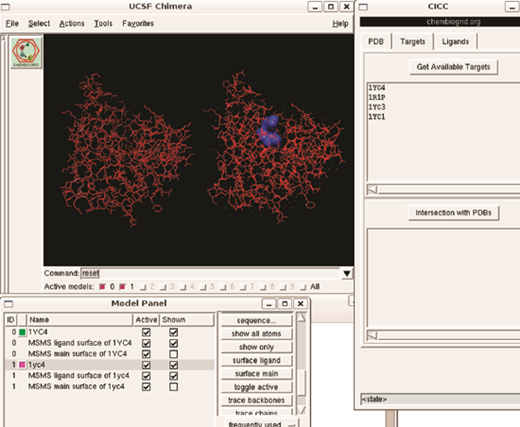520x427 pixels.
Task: Select target 1R1P in CICC list
Action: click(x=377, y=97)
